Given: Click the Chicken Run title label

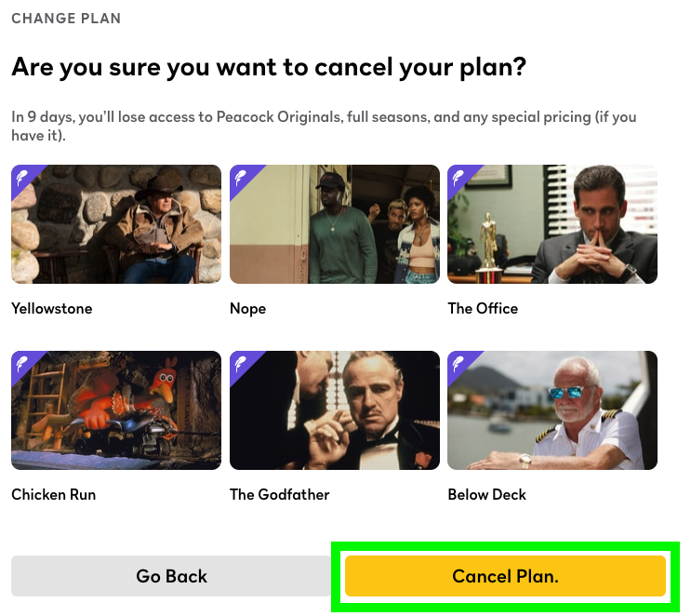Looking at the screenshot, I should (53, 494).
